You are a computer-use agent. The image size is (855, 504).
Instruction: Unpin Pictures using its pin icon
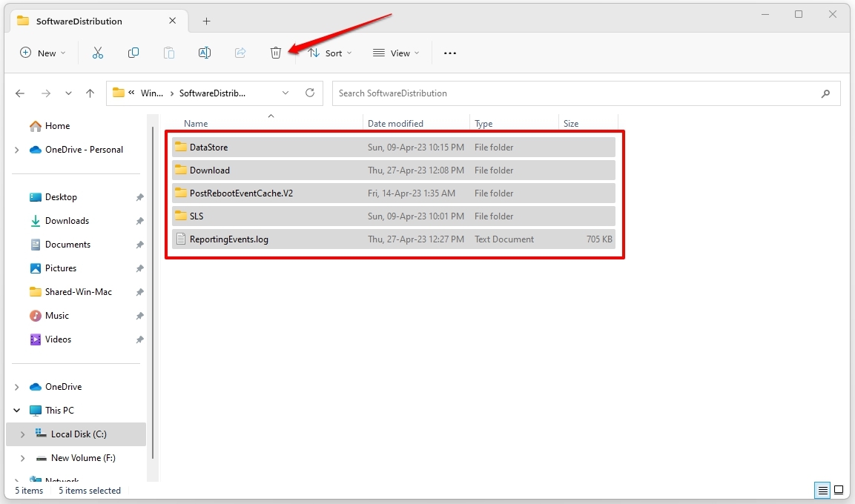coord(139,268)
